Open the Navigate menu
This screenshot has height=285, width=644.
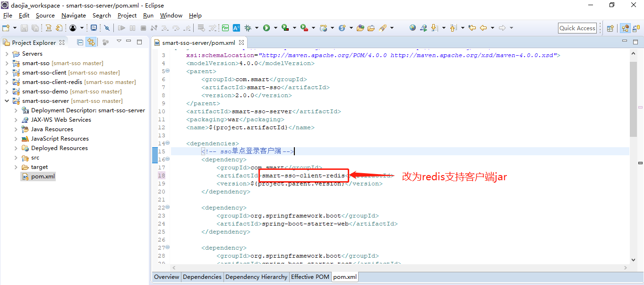(x=74, y=15)
